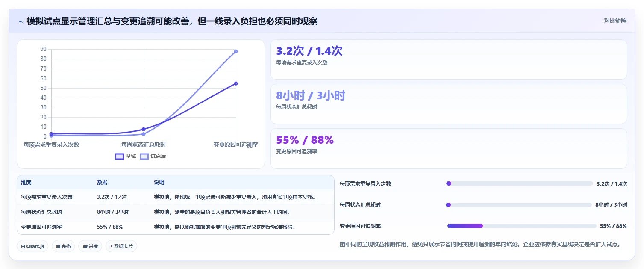Select table cell 每周状态汇总耗时
644x269 pixels.
pyautogui.click(x=41, y=212)
